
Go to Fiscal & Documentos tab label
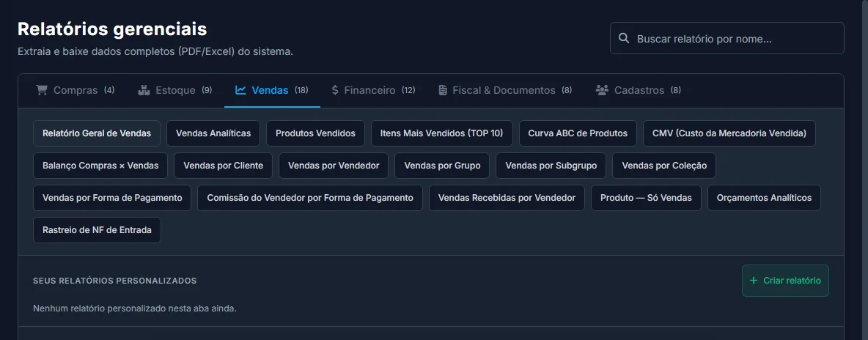[504, 90]
